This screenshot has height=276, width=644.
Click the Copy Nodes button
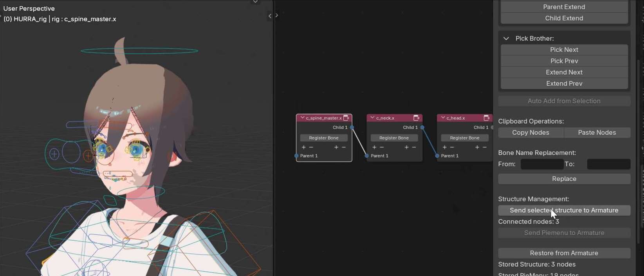point(530,133)
